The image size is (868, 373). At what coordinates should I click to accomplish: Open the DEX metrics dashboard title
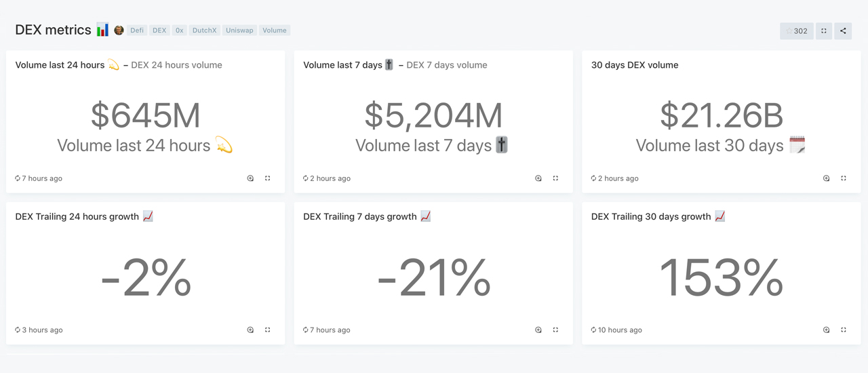tap(53, 30)
